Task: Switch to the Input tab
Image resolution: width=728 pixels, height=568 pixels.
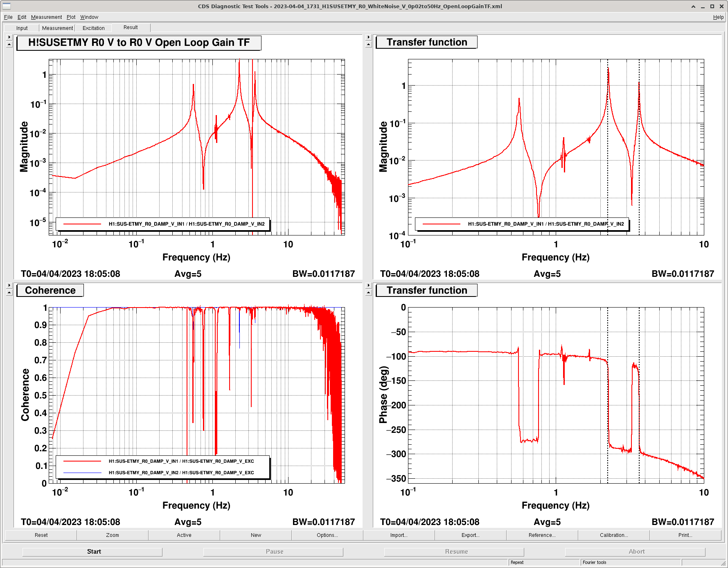Action: tap(22, 28)
